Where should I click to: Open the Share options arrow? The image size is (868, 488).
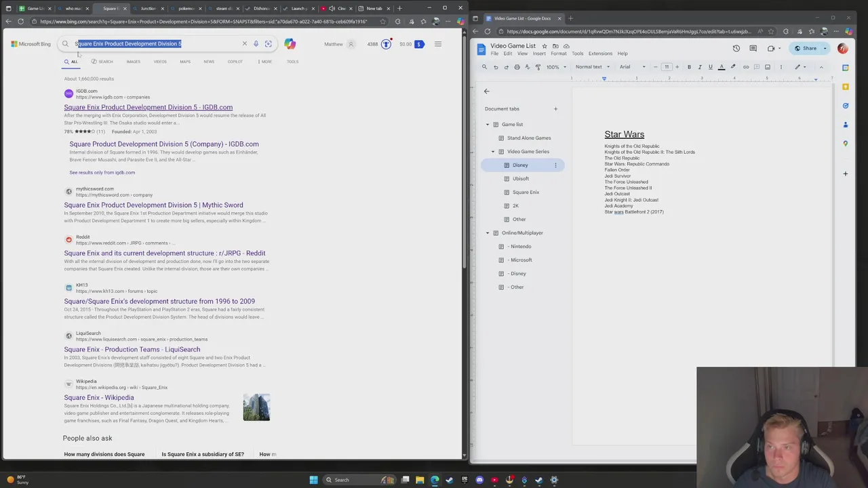(x=825, y=48)
